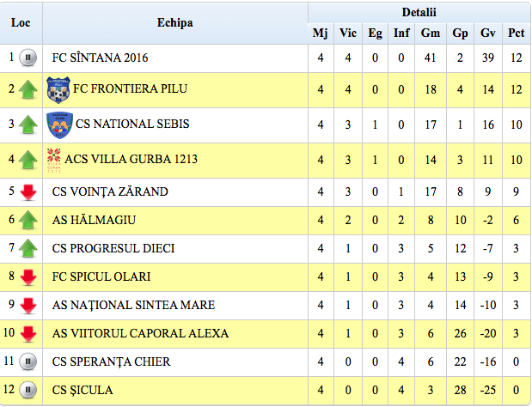Click the CS National Sebis club logo
The height and width of the screenshot is (407, 532).
click(x=58, y=125)
